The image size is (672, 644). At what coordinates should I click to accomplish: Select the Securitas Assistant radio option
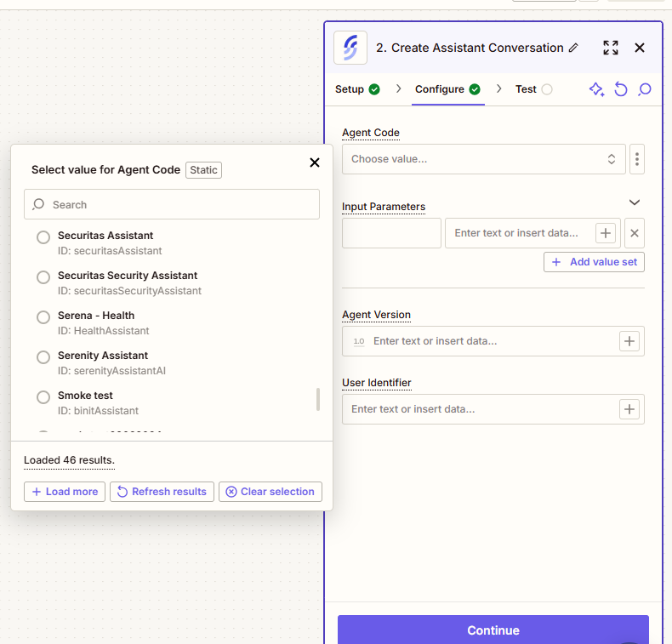coord(43,237)
